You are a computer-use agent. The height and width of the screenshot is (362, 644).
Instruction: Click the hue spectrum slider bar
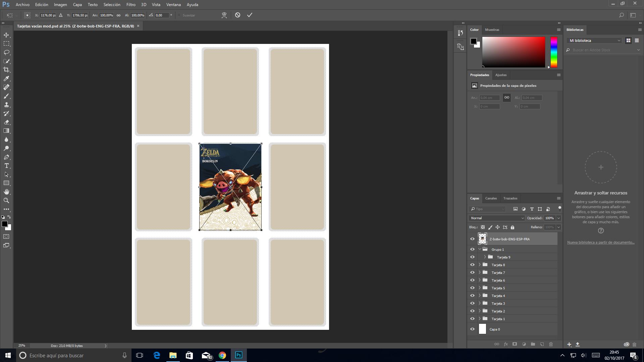pos(554,52)
